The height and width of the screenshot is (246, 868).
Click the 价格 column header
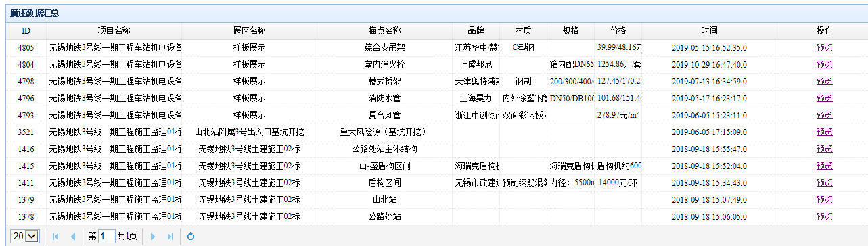[618, 31]
